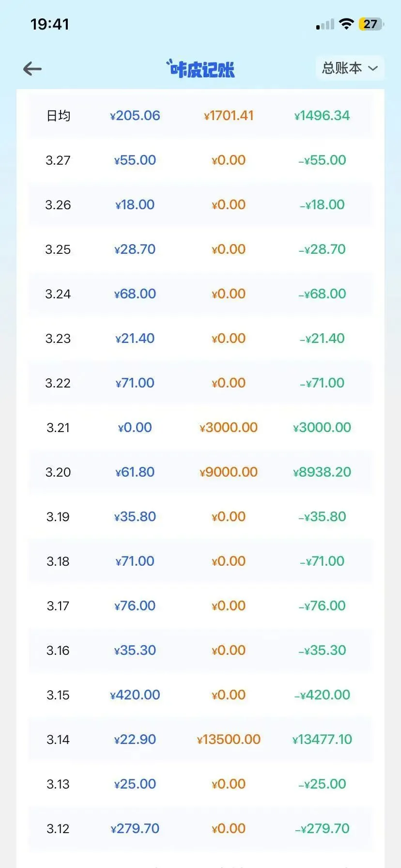Screen dimensions: 401x868
Task: Open the 总账本 ledger dropdown
Action: 350,68
